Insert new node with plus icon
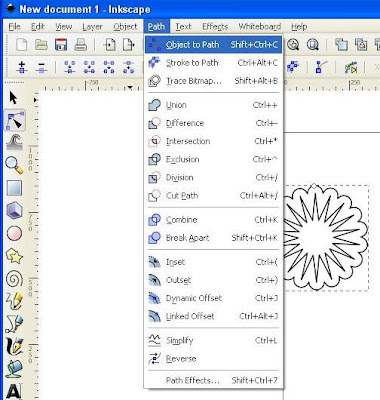 tap(22, 67)
